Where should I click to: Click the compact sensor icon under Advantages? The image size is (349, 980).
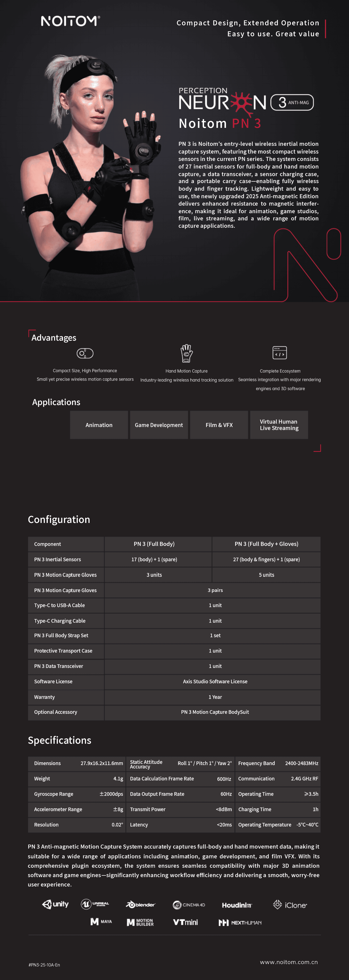coord(85,353)
